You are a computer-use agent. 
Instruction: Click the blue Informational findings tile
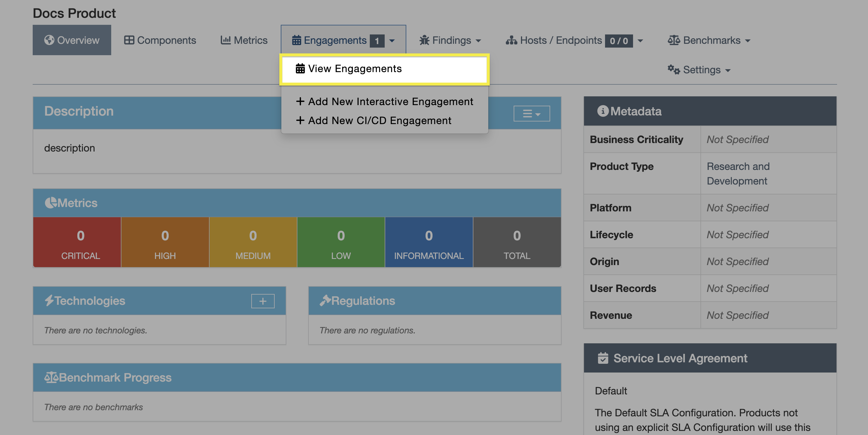[429, 243]
